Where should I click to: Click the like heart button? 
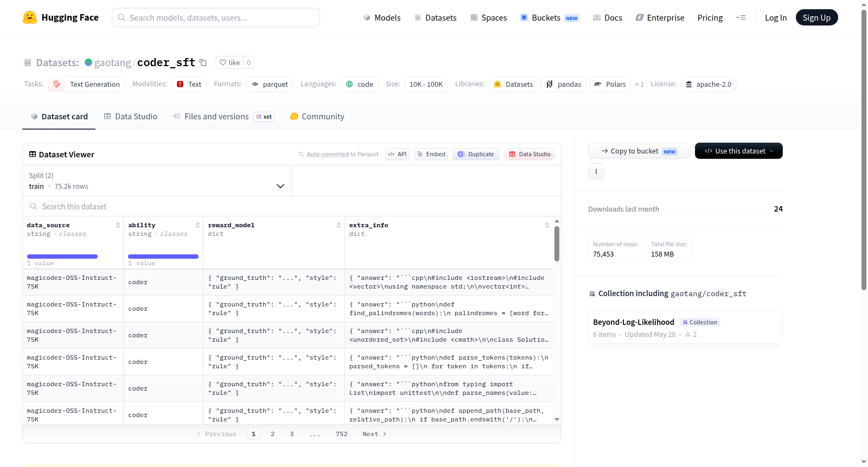(x=229, y=62)
